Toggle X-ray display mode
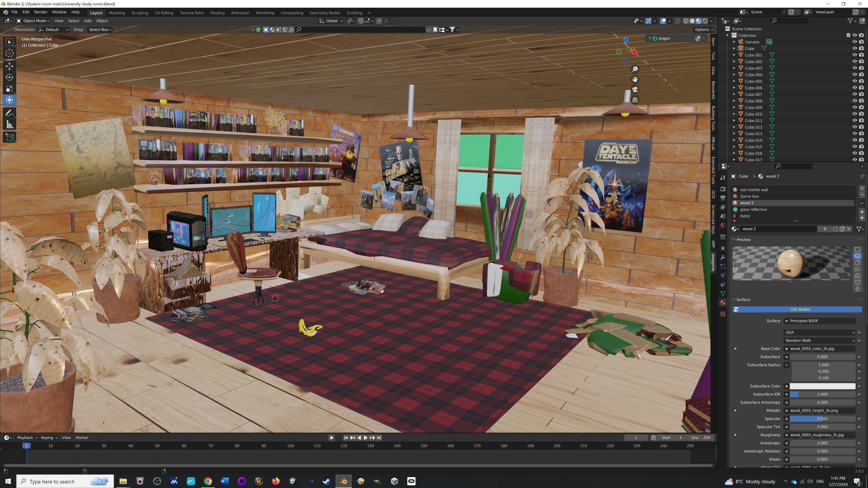This screenshot has height=488, width=868. tap(678, 21)
